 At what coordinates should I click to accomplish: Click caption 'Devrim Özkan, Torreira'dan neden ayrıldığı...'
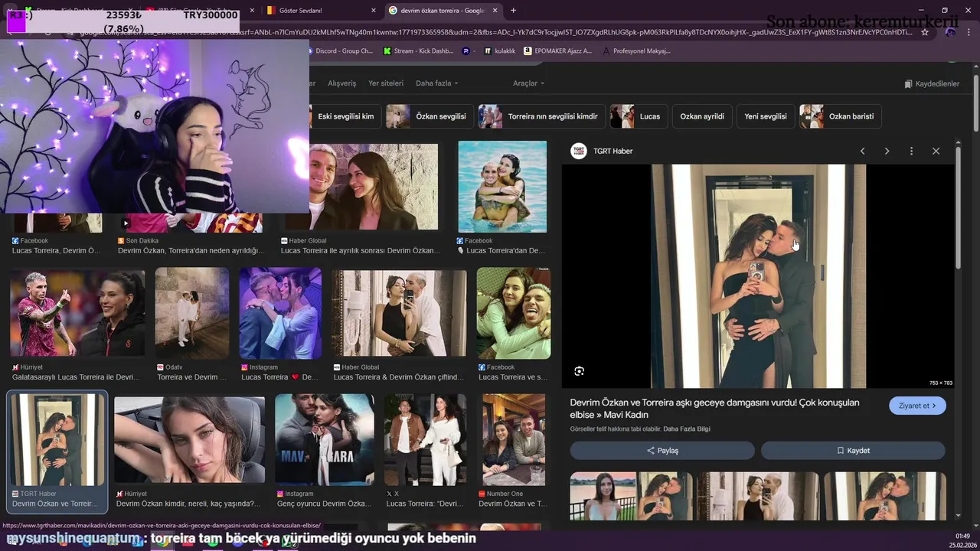click(191, 250)
